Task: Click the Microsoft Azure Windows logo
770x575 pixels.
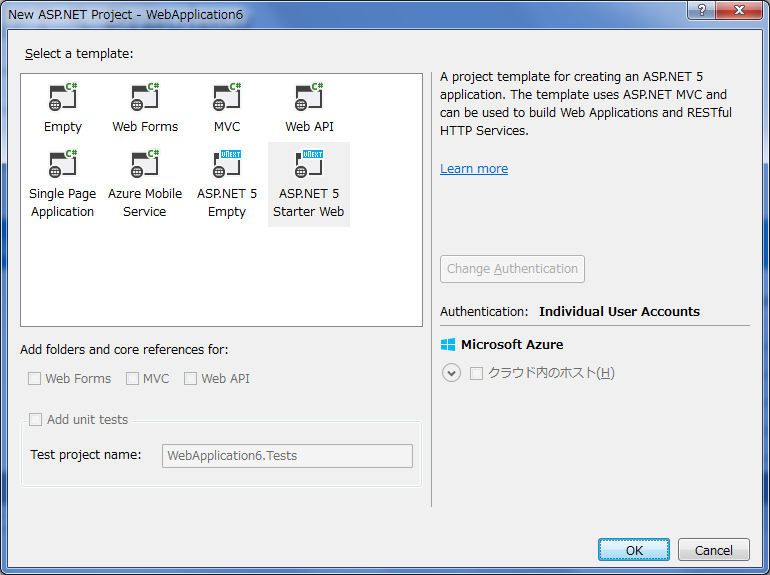Action: coord(448,345)
